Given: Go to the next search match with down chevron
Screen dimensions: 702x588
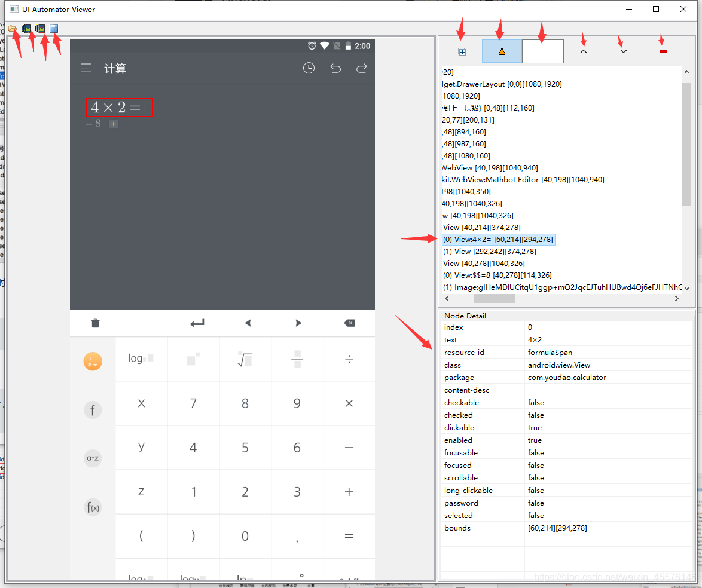Looking at the screenshot, I should click(623, 51).
